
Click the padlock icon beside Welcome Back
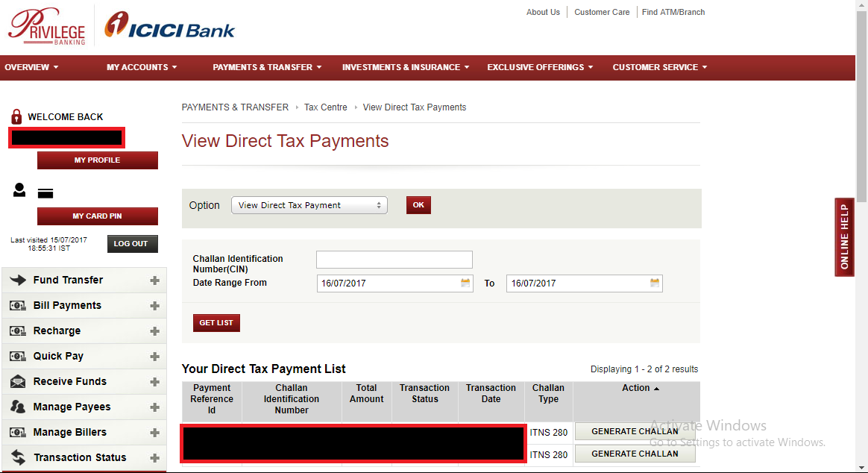16,117
